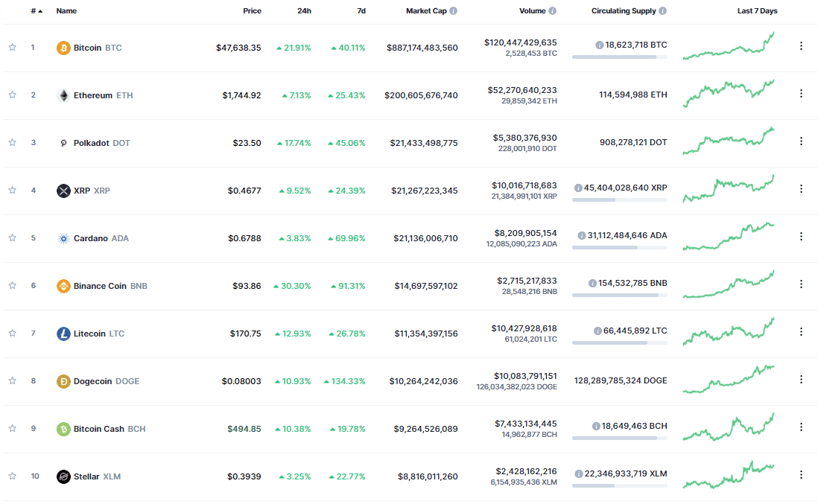Favorite Stellar with its star icon

tap(12, 476)
